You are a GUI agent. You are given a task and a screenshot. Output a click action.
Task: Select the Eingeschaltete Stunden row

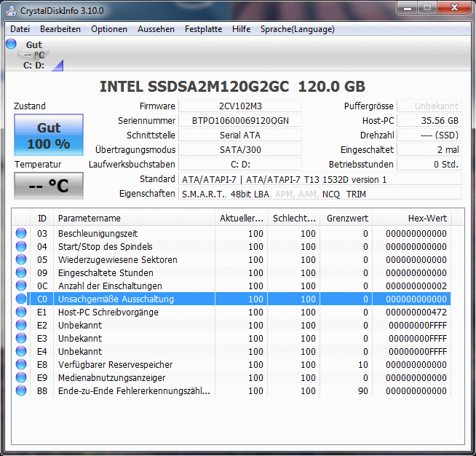click(x=231, y=272)
